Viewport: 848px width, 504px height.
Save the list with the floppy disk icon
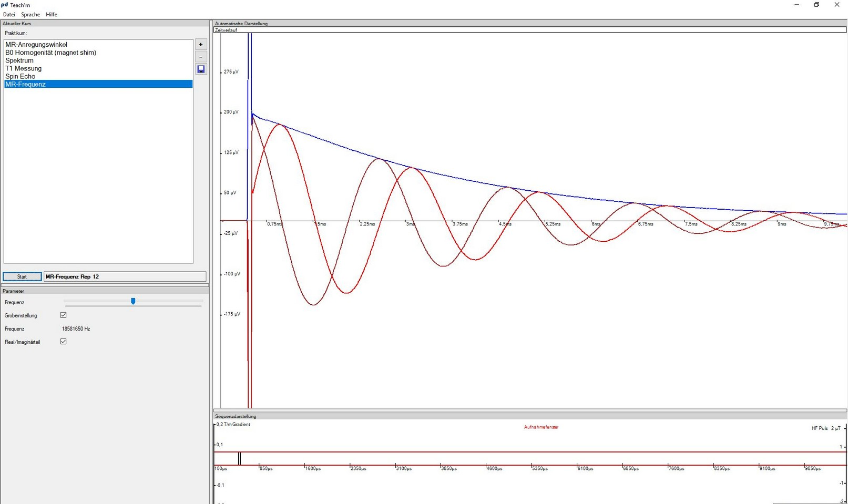[x=201, y=69]
